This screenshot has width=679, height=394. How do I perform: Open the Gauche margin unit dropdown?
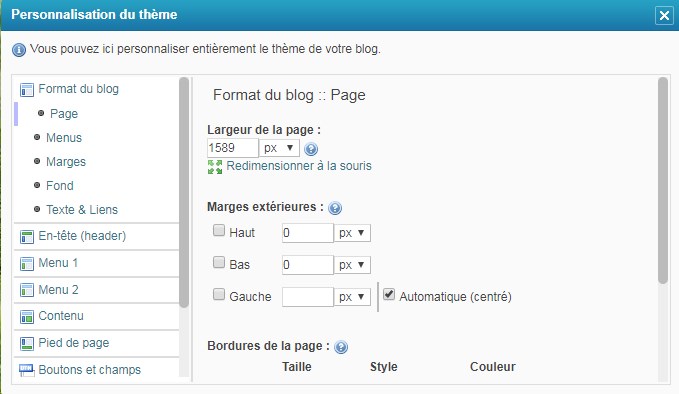[x=352, y=297]
